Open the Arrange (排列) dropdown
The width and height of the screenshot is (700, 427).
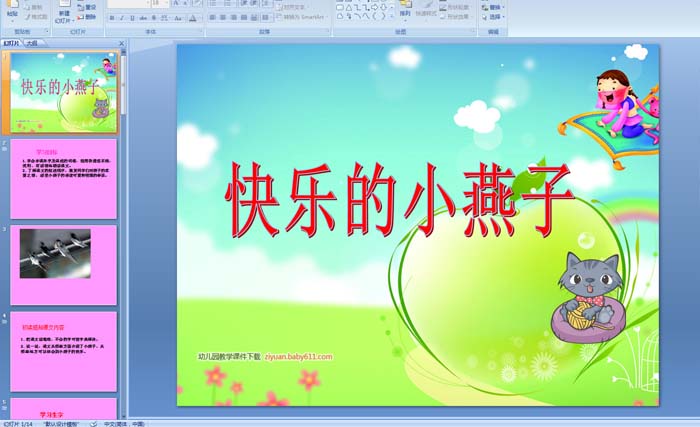click(405, 11)
